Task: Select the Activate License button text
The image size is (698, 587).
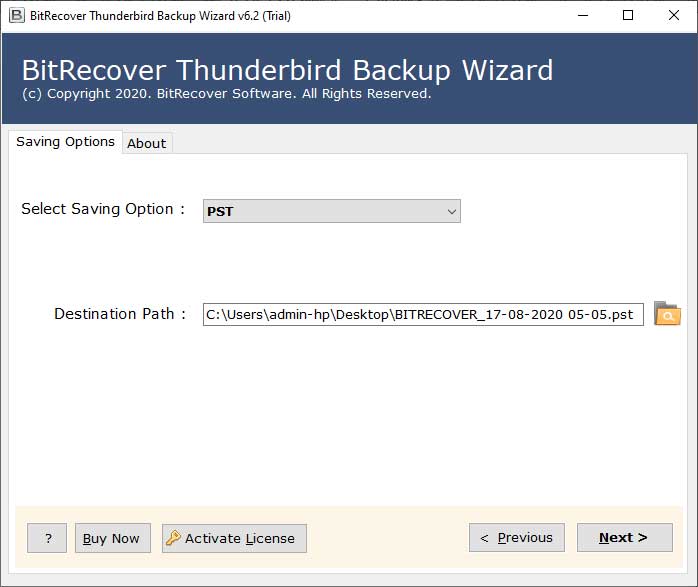Action: pyautogui.click(x=239, y=538)
